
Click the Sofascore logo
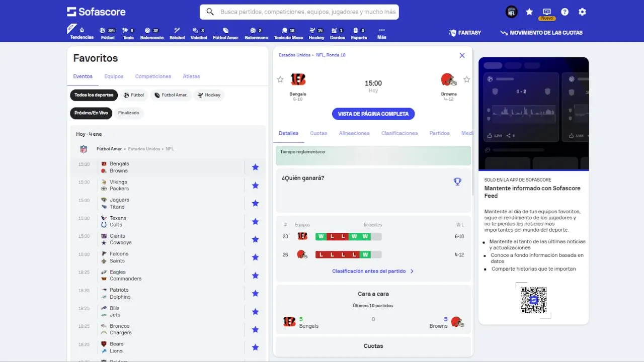coord(96,12)
